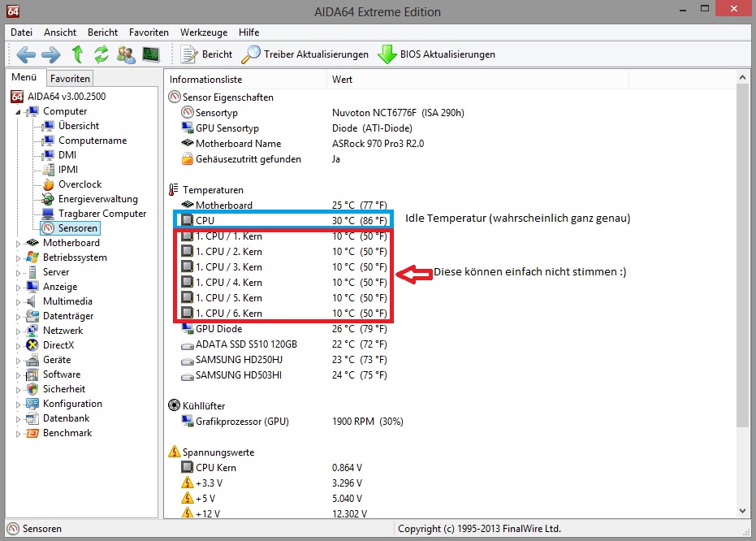Click the scrollbar down arrow
Image resolution: width=756 pixels, height=541 pixels.
coord(742,511)
